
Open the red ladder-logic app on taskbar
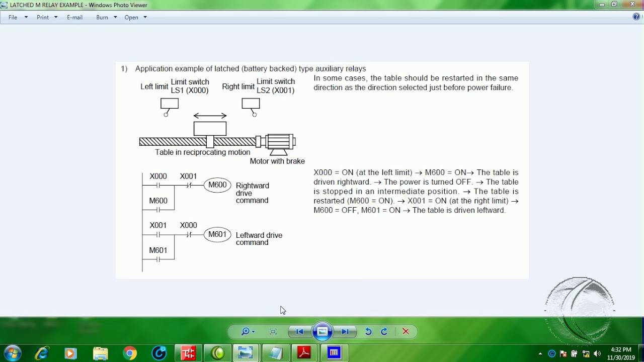[189, 353]
